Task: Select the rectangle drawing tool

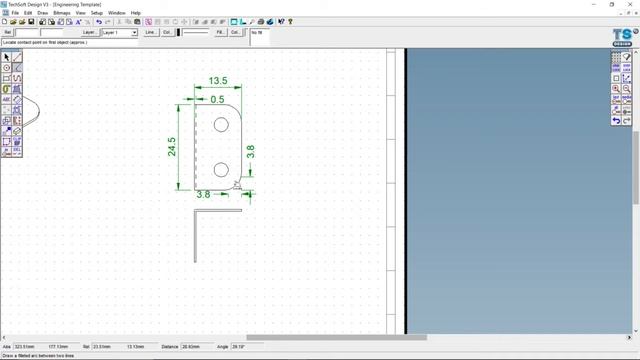Action: pos(7,78)
